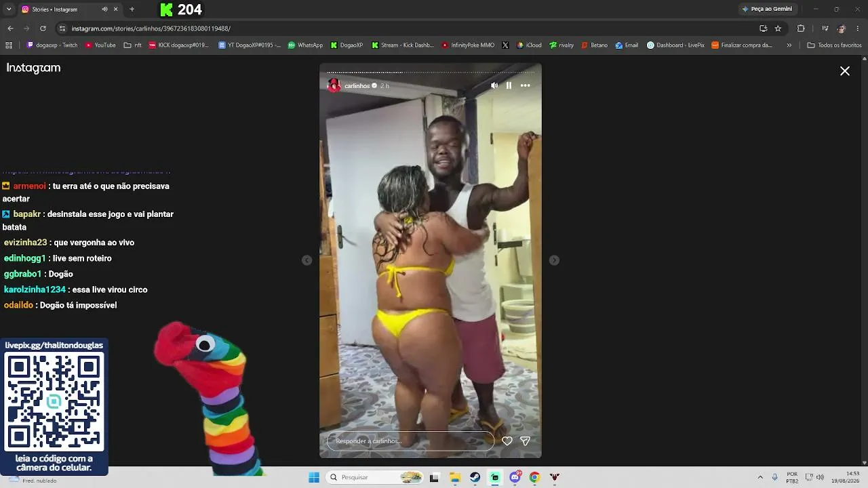Open the iCloud bookmark
868x488 pixels.
click(529, 45)
